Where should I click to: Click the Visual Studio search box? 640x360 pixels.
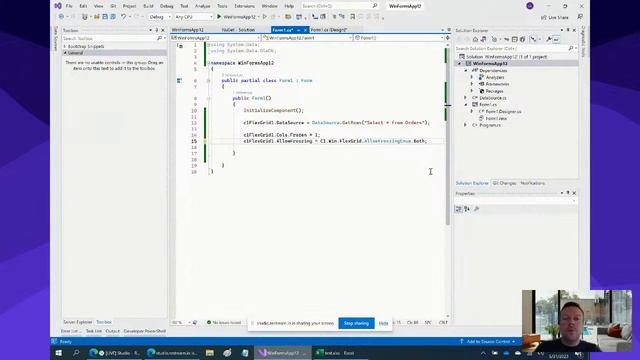click(x=340, y=6)
